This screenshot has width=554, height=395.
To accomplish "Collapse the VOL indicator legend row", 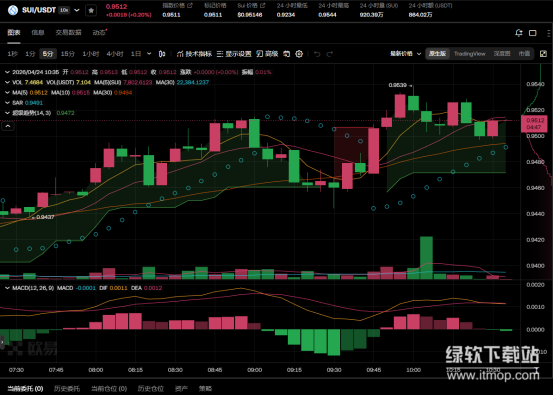I will point(7,82).
